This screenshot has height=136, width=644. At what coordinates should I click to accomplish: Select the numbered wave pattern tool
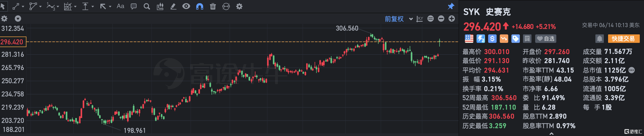tap(50, 6)
